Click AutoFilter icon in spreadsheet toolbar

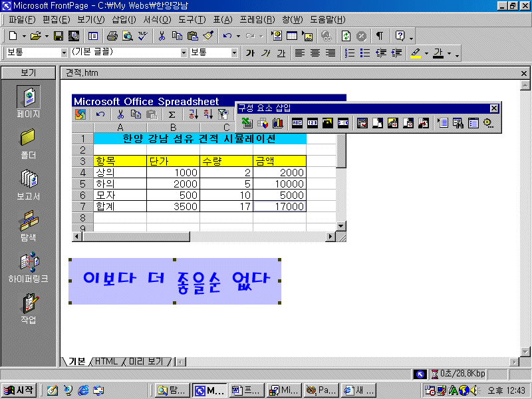[223, 114]
